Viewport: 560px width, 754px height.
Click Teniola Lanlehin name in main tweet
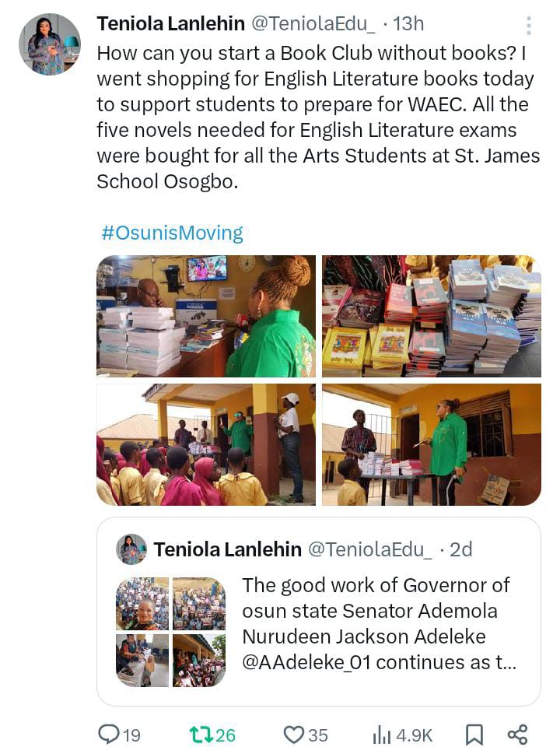170,23
